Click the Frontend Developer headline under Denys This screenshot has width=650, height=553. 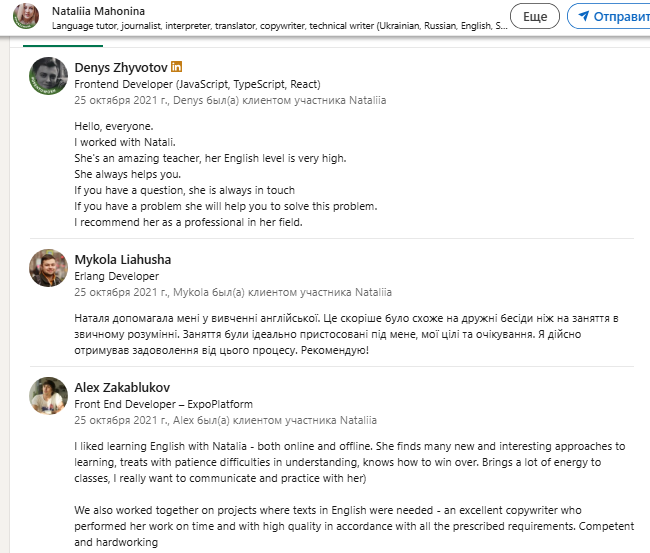197,84
